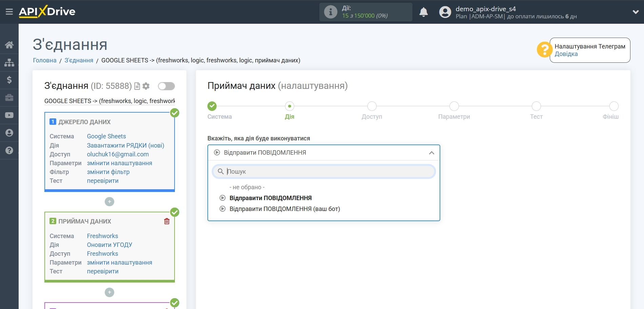This screenshot has width=644, height=309.
Task: Toggle the connection enable switch
Action: pyautogui.click(x=166, y=86)
